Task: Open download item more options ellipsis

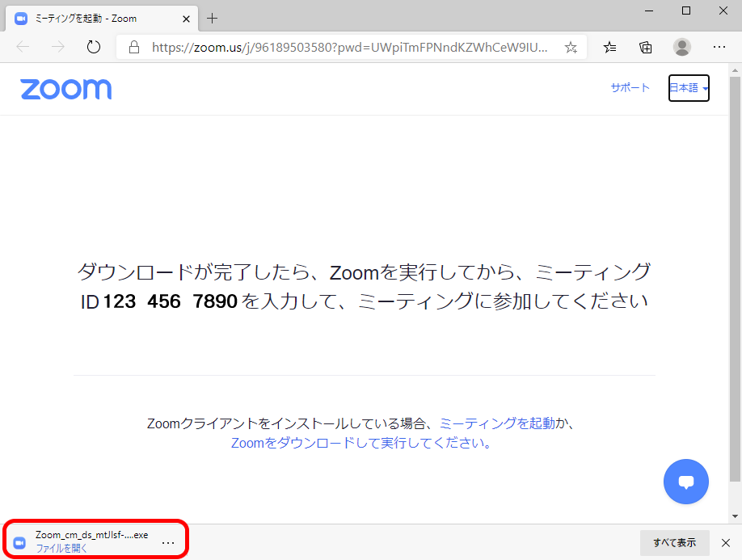Action: click(x=168, y=543)
